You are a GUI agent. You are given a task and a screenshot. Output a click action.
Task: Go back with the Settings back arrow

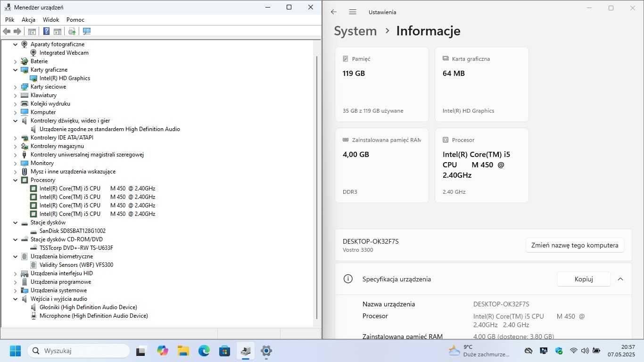[x=334, y=12]
